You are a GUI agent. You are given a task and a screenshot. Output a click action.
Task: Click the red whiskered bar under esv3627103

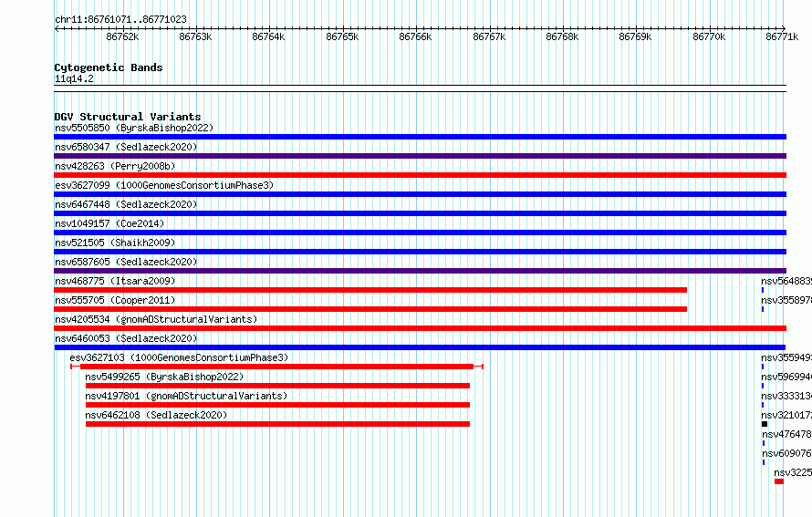point(276,367)
